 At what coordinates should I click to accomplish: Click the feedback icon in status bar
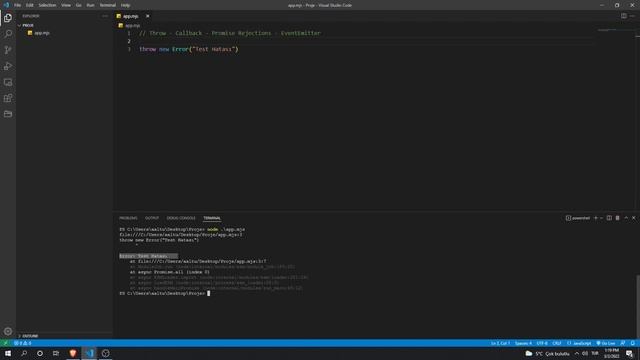623,343
